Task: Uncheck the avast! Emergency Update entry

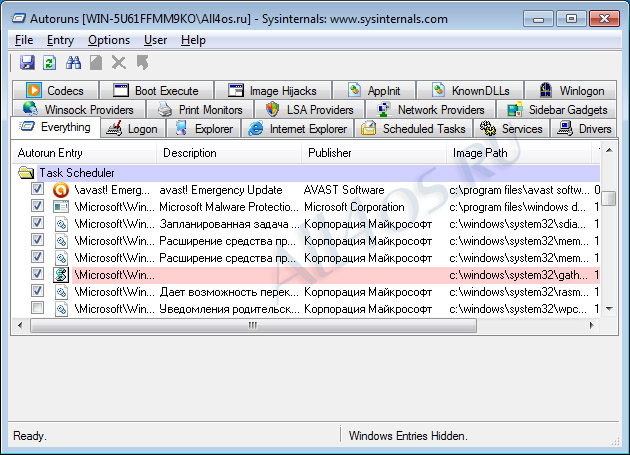Action: click(x=37, y=189)
